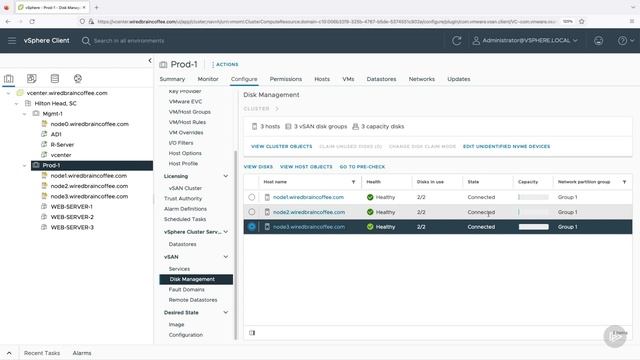Open the feedback smiley icon
Screen dimensions: 640x360
pos(598,40)
